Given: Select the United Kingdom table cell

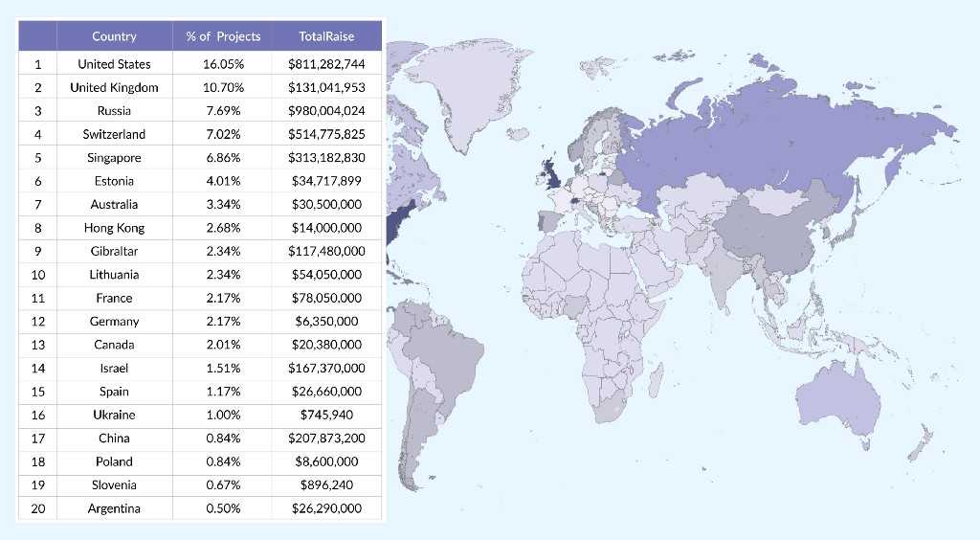Looking at the screenshot, I should coord(115,87).
